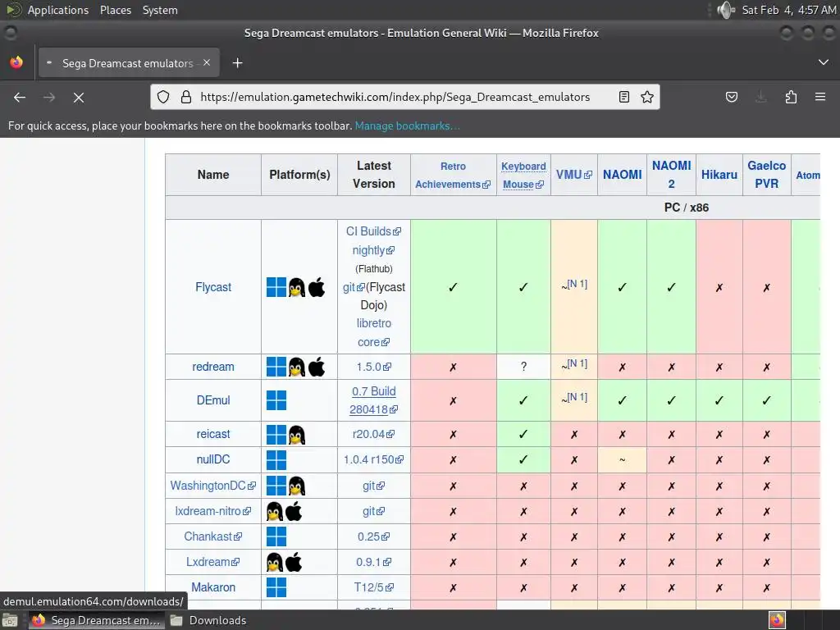Toggle reader view icon
This screenshot has width=840, height=630.
click(623, 97)
